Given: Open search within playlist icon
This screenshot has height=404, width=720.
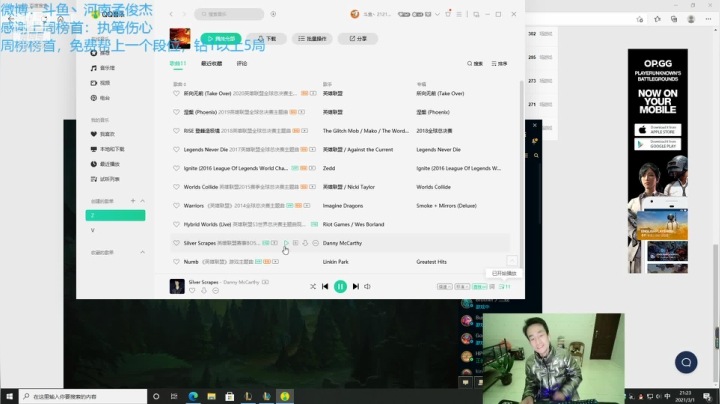Looking at the screenshot, I should tap(475, 64).
